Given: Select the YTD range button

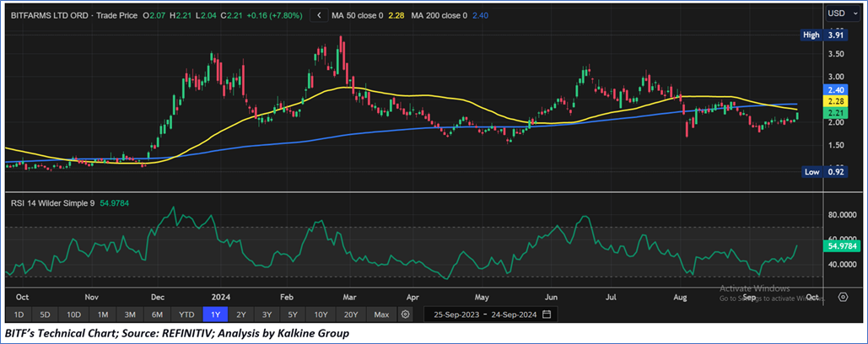Looking at the screenshot, I should pos(187,314).
